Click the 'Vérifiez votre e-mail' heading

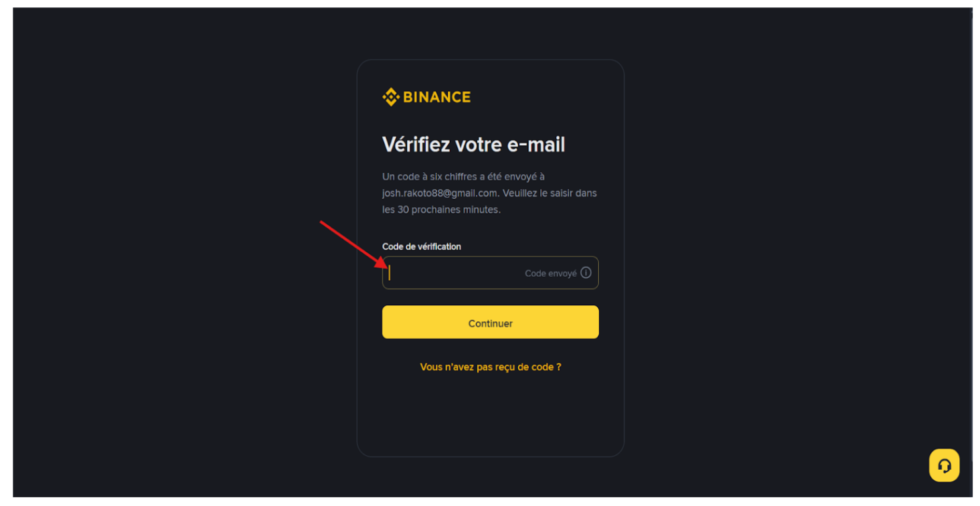point(473,144)
